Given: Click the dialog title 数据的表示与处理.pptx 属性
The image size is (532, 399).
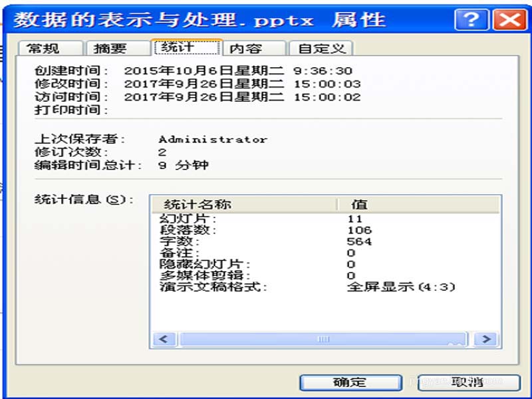Looking at the screenshot, I should (199, 20).
